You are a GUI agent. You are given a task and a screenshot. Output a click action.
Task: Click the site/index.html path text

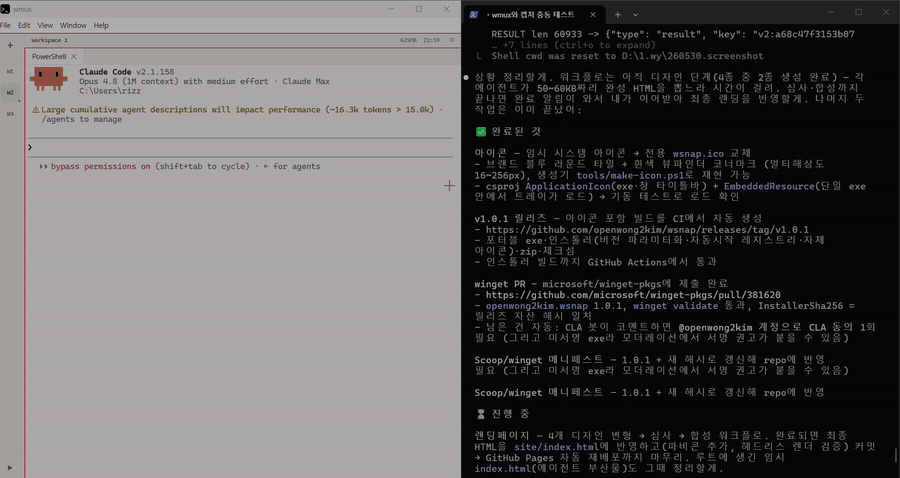coord(557,446)
